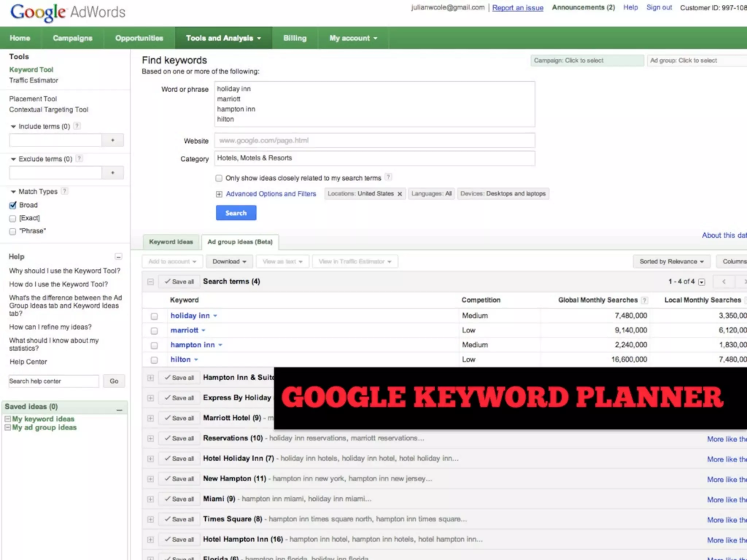Open the Download dropdown
The height and width of the screenshot is (560, 747).
point(229,262)
